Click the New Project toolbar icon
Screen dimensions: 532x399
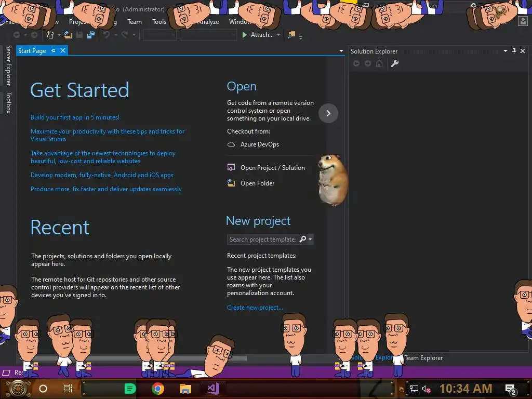point(50,35)
